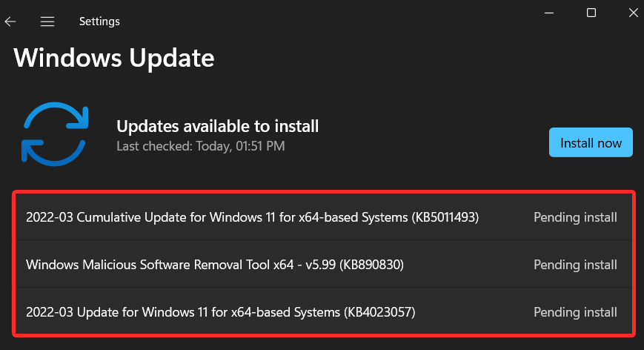Close the Settings window

coord(634,13)
